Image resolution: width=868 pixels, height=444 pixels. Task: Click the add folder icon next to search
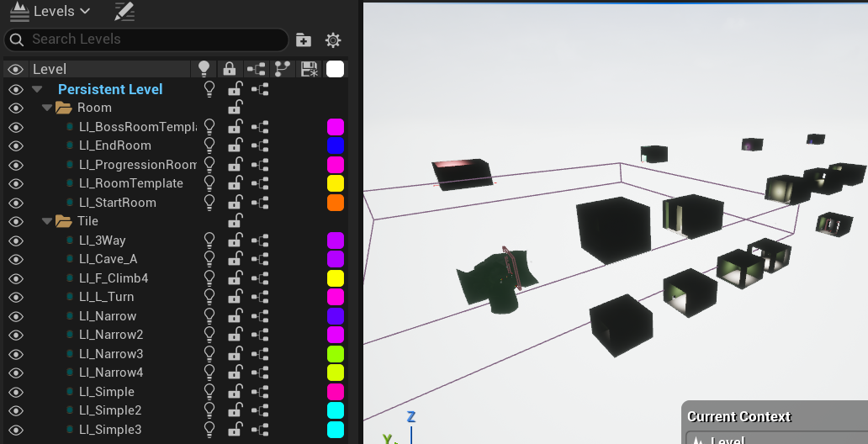coord(304,40)
